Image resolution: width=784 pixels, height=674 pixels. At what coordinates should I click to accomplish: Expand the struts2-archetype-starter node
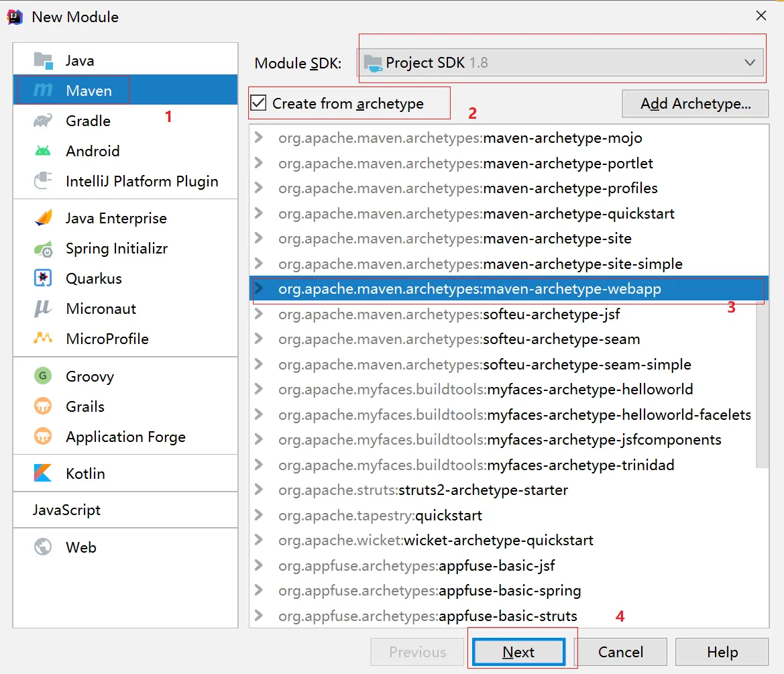[260, 490]
